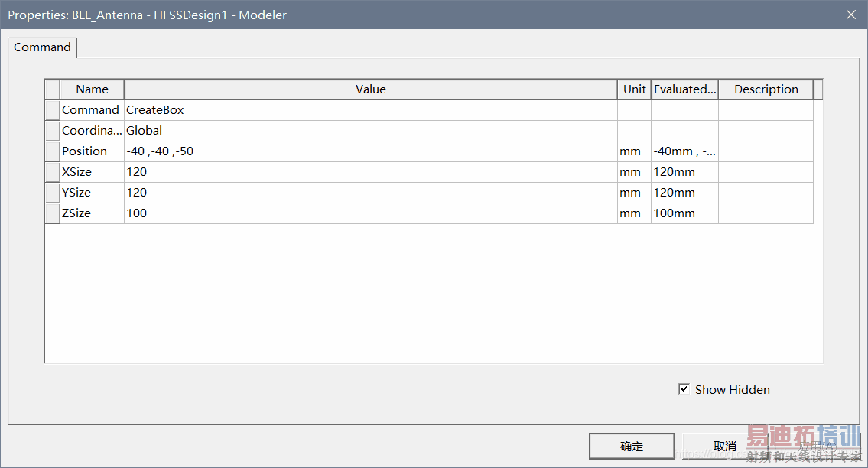Click the Unit column header
The image size is (868, 468).
pyautogui.click(x=635, y=89)
